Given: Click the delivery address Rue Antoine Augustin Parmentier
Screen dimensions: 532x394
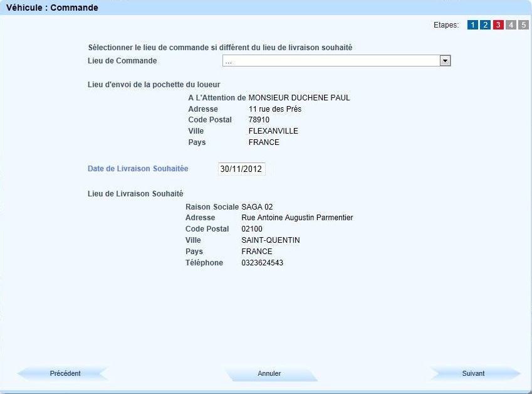Looking at the screenshot, I should point(297,218).
